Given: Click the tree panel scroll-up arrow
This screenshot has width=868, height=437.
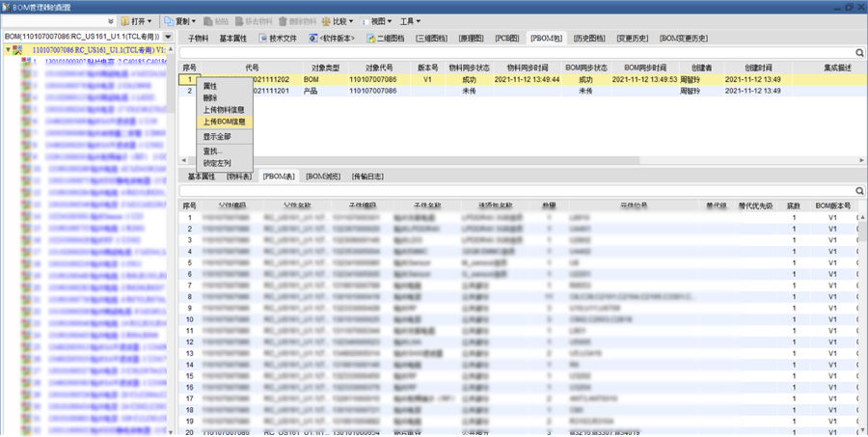Looking at the screenshot, I should click(x=171, y=49).
